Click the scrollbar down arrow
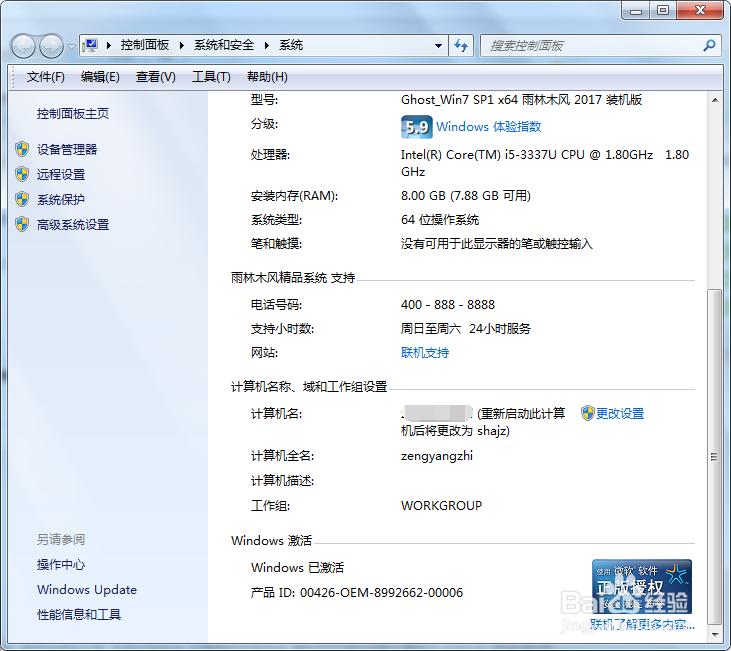 pos(715,635)
